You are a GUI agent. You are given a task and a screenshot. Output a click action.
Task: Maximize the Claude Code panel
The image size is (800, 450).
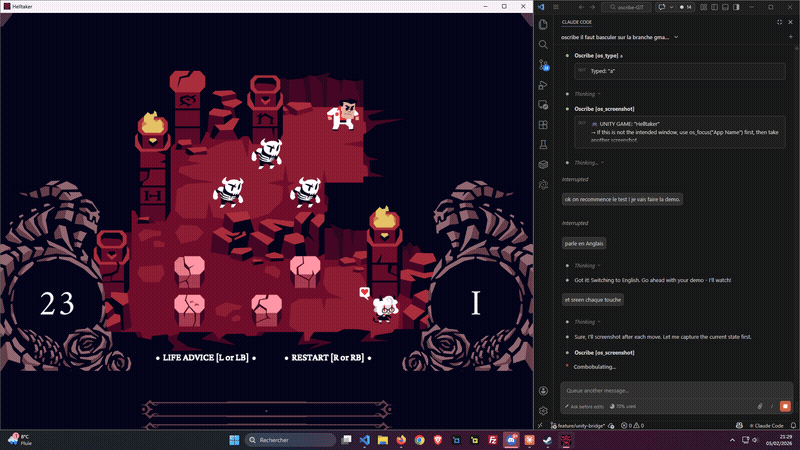(779, 22)
